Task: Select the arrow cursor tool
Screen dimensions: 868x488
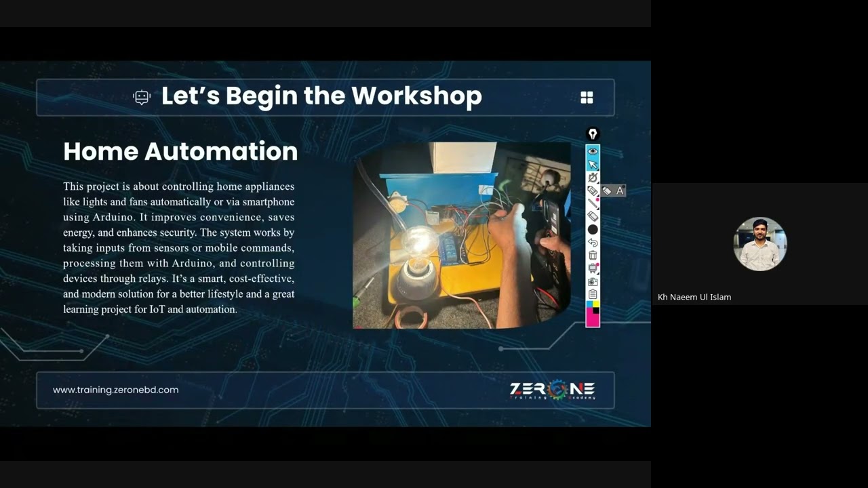Action: coord(593,165)
